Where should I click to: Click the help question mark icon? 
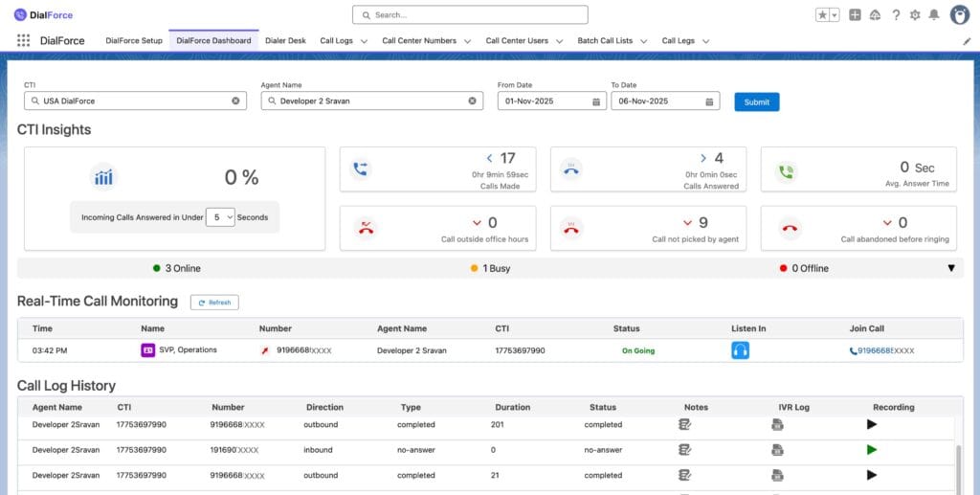coord(896,15)
